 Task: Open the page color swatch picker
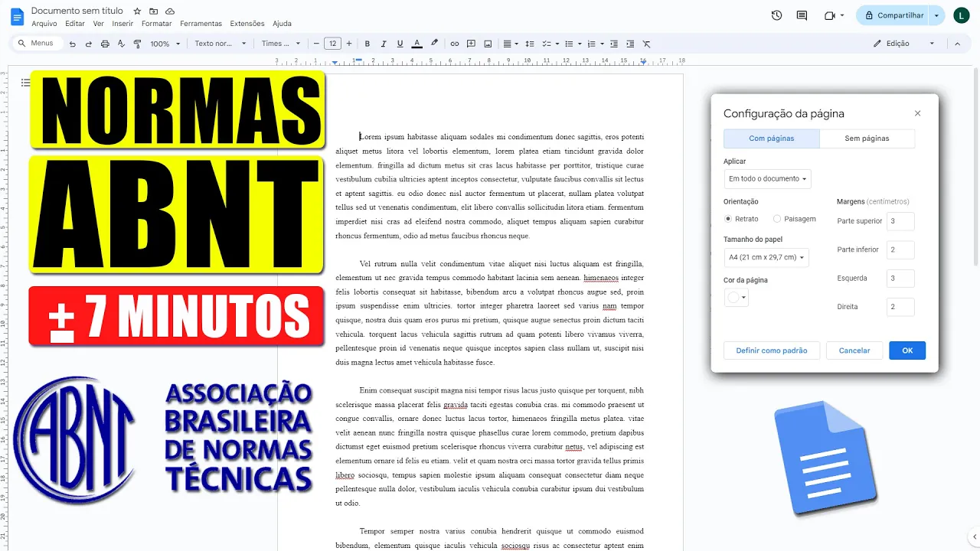tap(737, 298)
